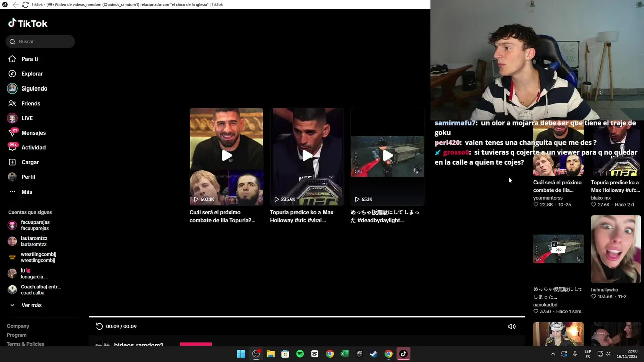Open huhnellywho video thumbnail
644x362 pixels.
[x=616, y=249]
